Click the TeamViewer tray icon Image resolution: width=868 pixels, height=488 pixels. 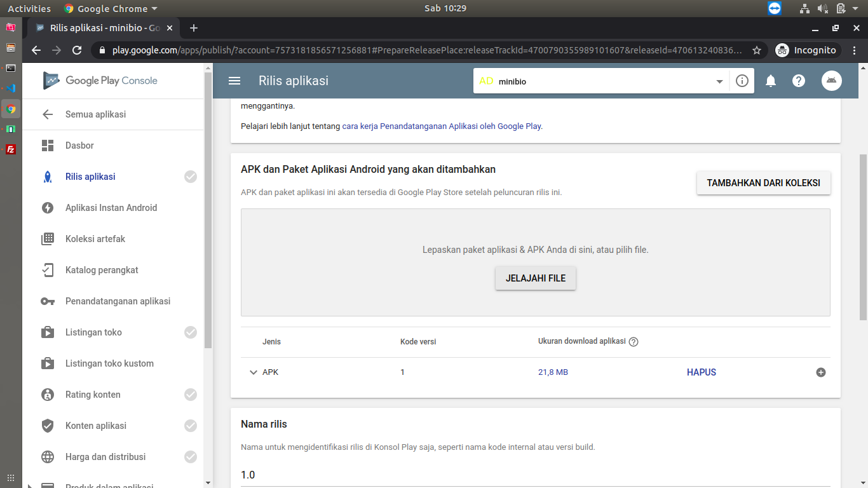(x=774, y=8)
